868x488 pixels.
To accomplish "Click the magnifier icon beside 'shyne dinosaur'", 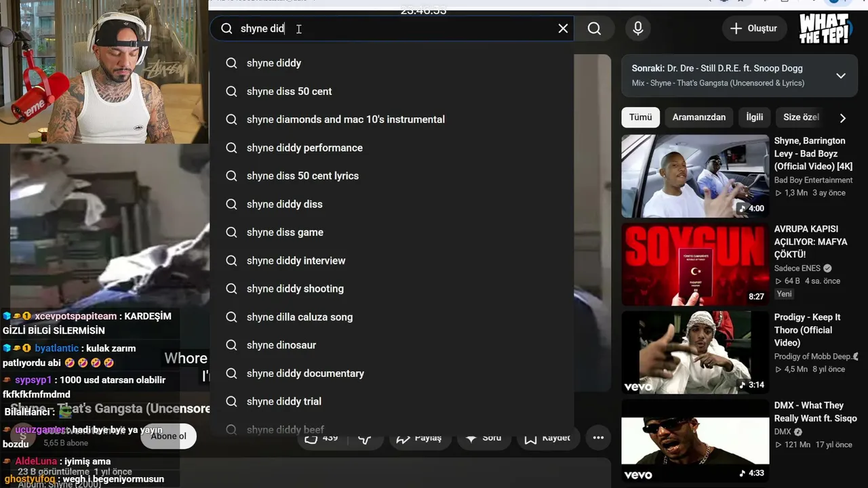I will [x=231, y=345].
